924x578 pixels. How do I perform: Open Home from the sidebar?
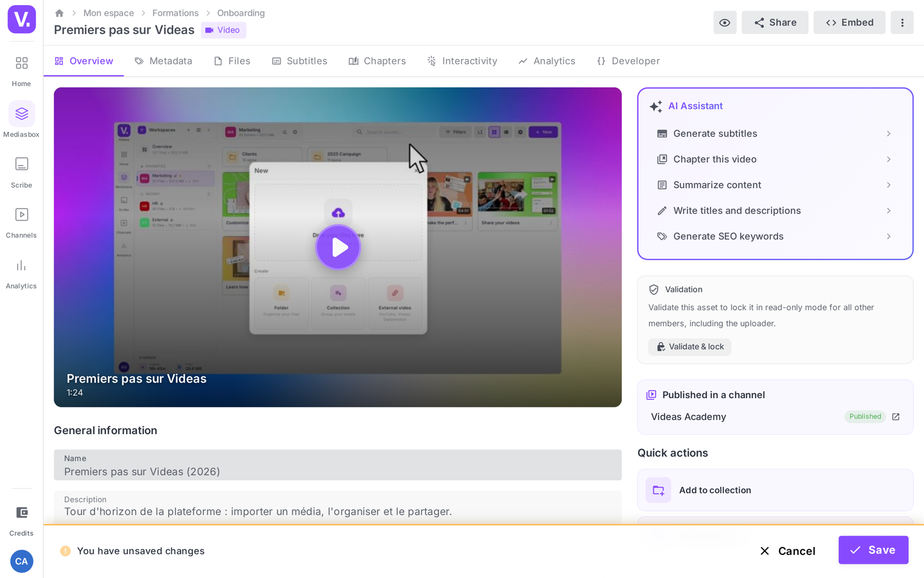point(21,71)
